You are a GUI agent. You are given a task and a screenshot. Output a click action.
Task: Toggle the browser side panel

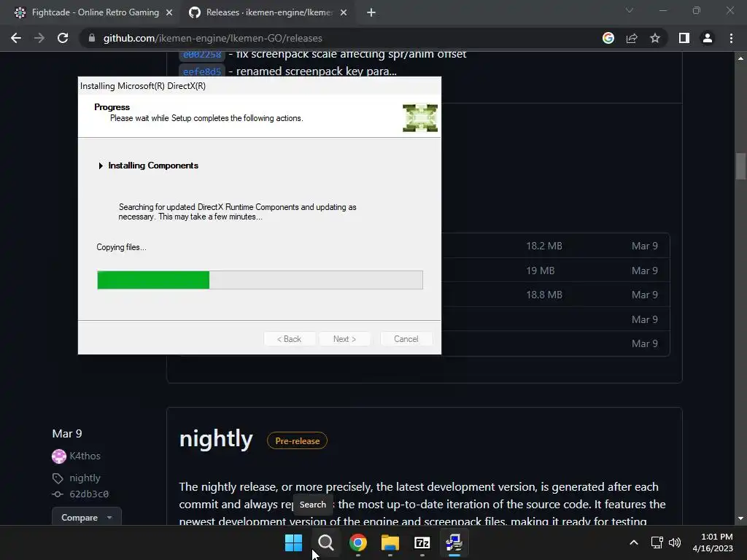(684, 38)
